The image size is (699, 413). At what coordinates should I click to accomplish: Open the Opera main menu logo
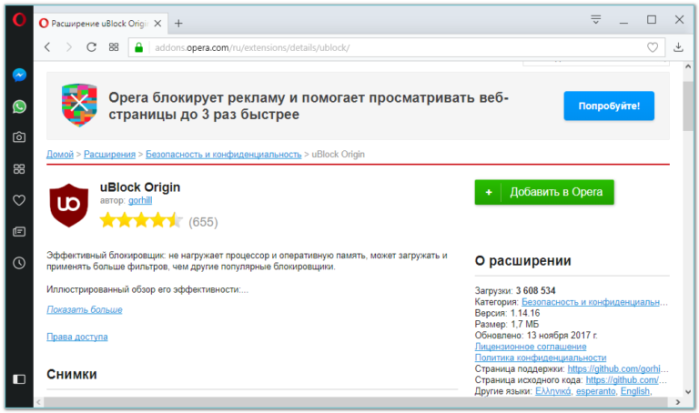click(19, 20)
